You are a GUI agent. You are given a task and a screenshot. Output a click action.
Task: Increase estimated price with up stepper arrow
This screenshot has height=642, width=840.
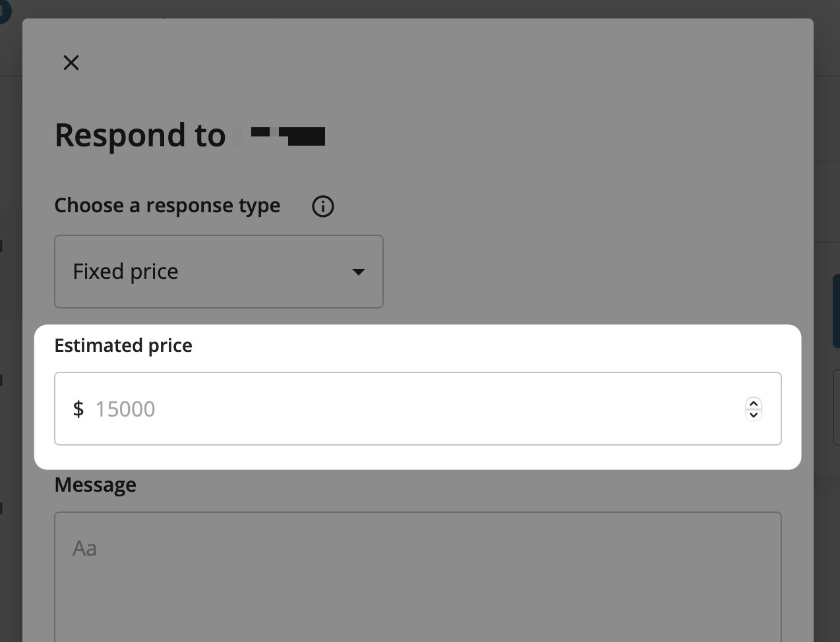click(x=754, y=403)
